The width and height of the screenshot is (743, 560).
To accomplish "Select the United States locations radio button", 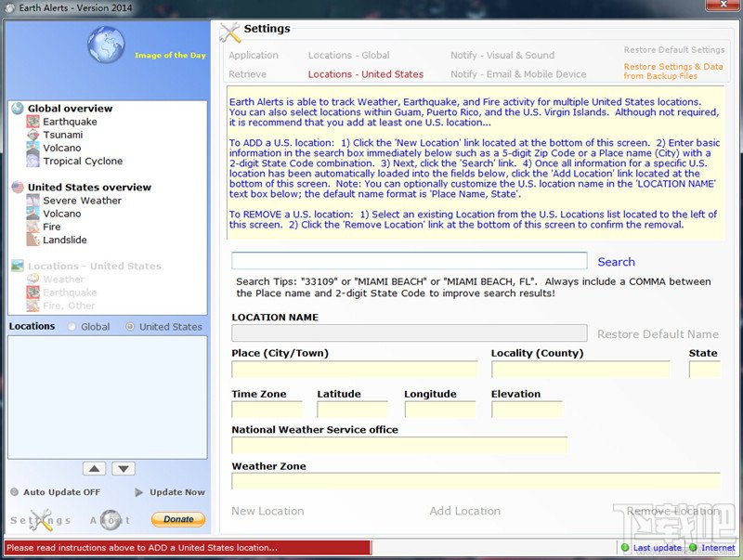I will [x=129, y=327].
